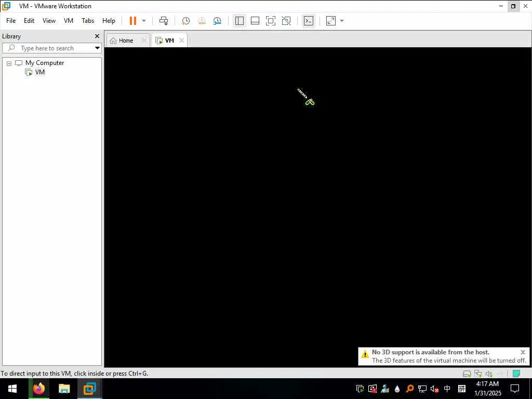Toggle the thumbnail bar view
This screenshot has width=532, height=399.
tap(255, 21)
